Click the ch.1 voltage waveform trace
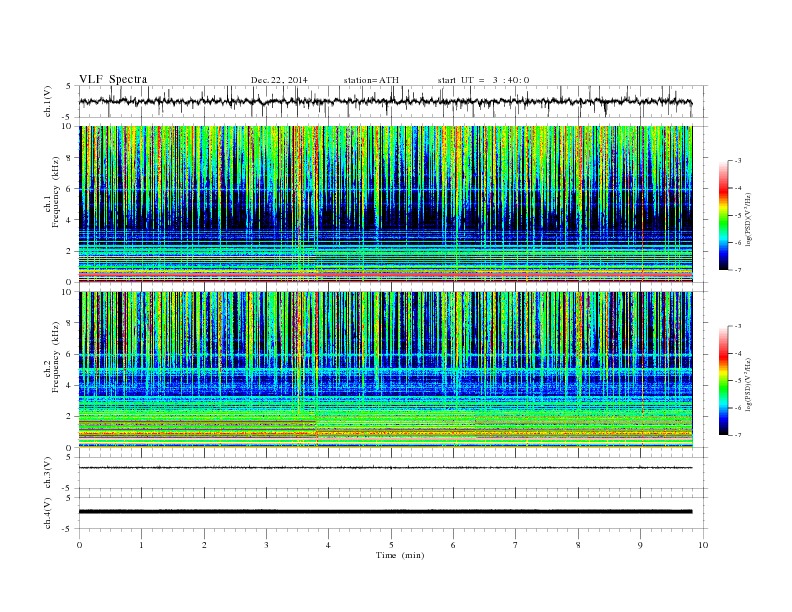Viewport: 792px width, 612px height. pos(385,101)
